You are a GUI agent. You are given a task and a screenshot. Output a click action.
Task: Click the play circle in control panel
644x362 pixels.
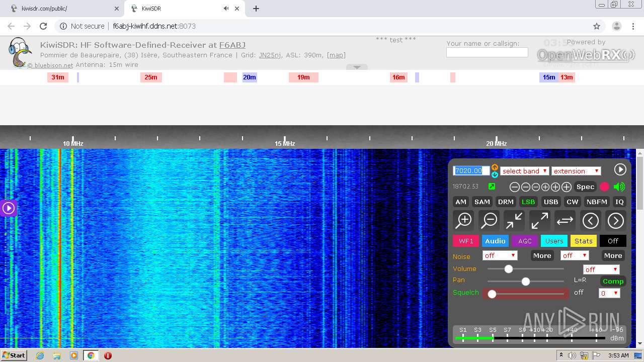coord(620,170)
